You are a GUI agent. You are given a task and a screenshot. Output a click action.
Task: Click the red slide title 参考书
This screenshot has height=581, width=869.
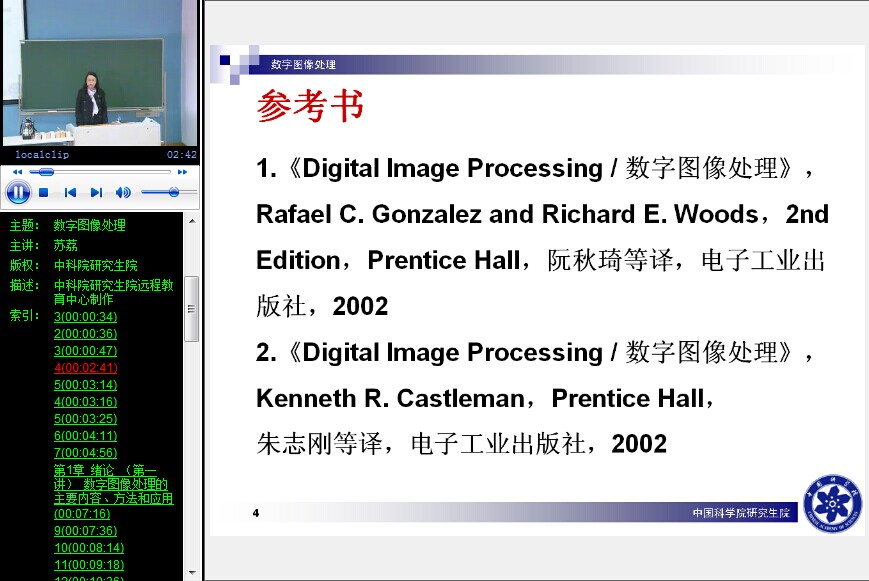(x=310, y=105)
